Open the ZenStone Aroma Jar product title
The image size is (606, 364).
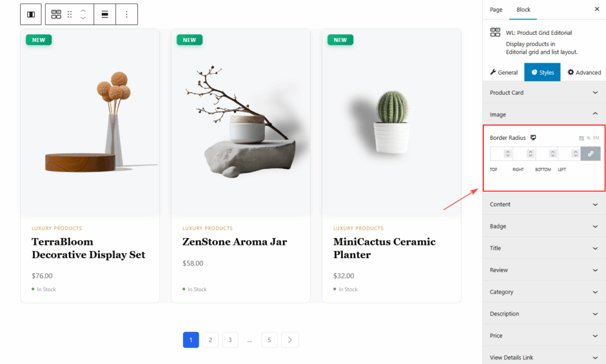pyautogui.click(x=234, y=241)
